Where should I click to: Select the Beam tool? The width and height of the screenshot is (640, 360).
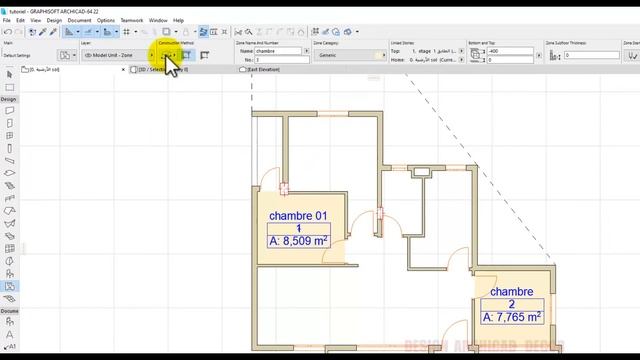click(9, 161)
